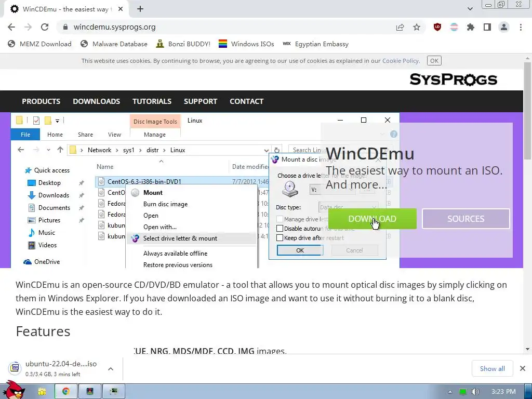Open the Extensions puzzle-piece menu

tap(471, 27)
